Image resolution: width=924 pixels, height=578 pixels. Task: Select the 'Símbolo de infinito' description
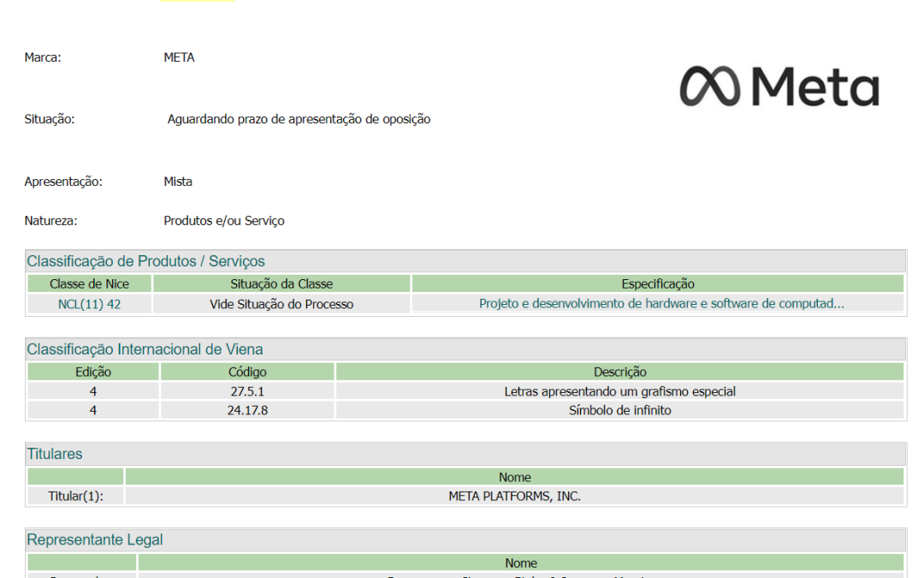[x=619, y=410]
